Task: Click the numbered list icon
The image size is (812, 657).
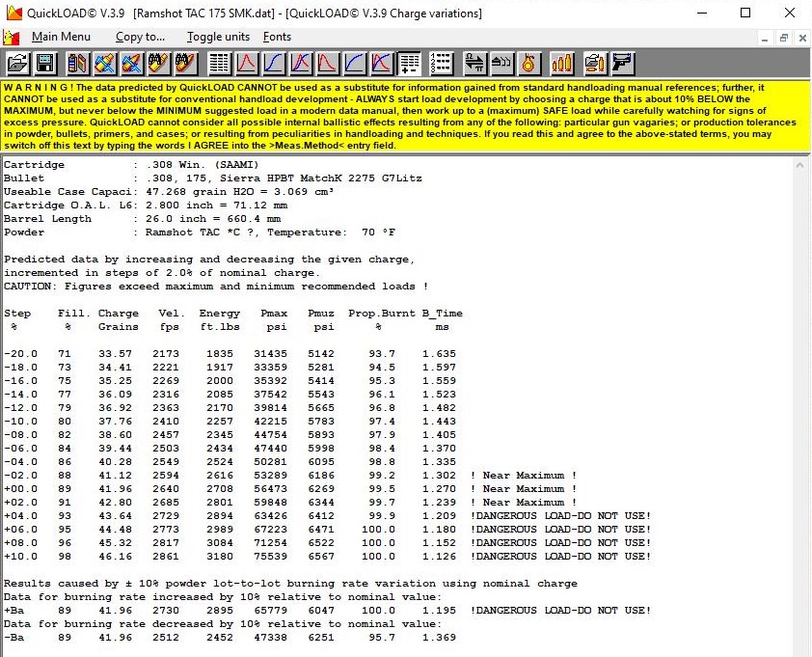Action: pos(441,64)
